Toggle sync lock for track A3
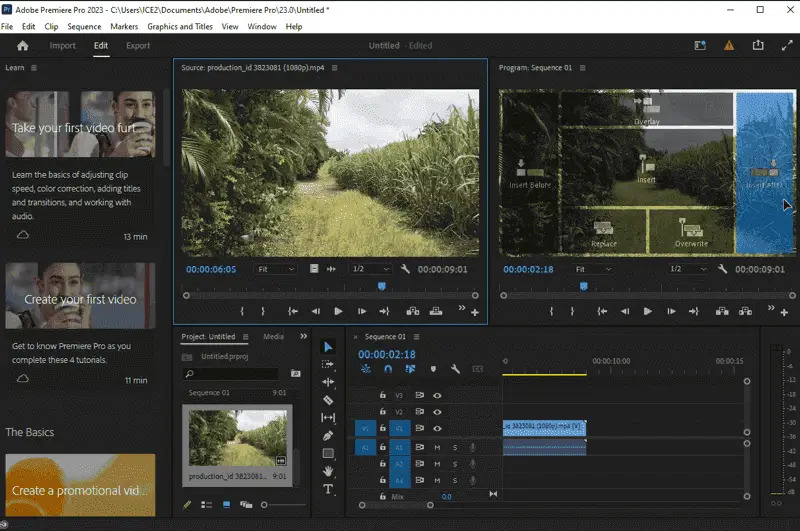 click(x=419, y=480)
